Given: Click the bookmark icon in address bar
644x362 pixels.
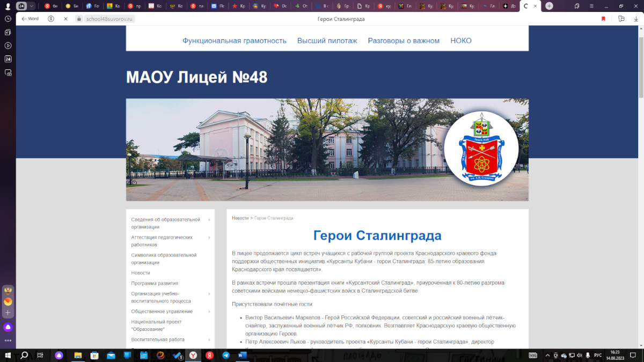Looking at the screenshot, I should [x=603, y=19].
